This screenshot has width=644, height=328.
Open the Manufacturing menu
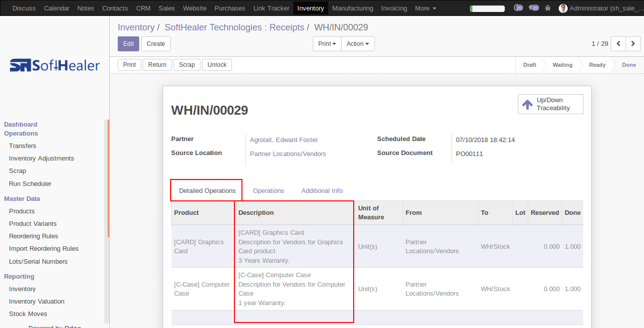pos(353,8)
